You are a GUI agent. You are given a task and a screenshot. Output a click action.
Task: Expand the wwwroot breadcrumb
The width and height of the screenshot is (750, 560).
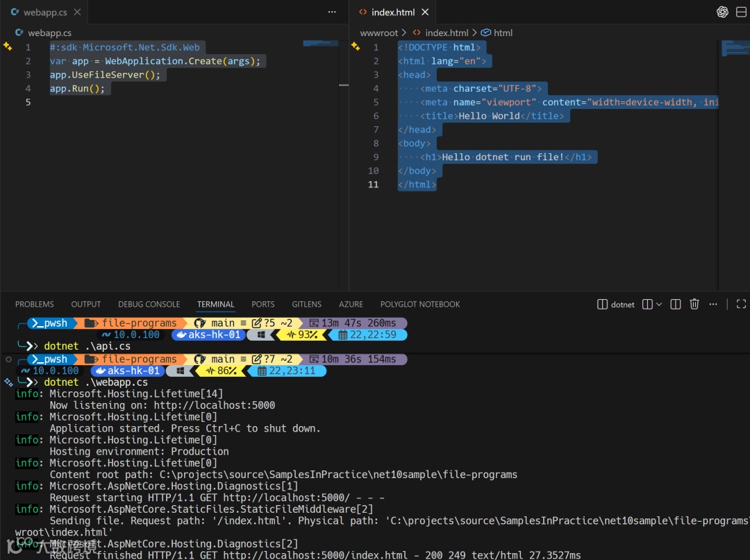click(x=378, y=33)
